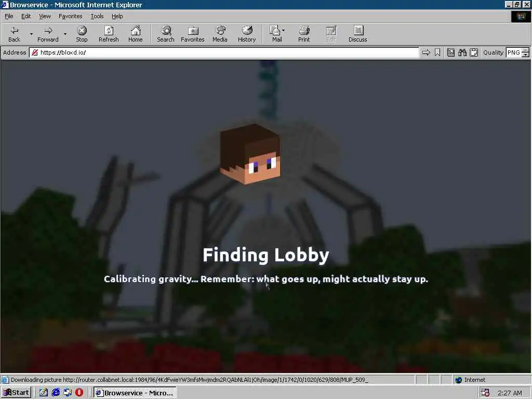Open the Favorites menu
Viewport: 532px width, 399px height.
(70, 16)
